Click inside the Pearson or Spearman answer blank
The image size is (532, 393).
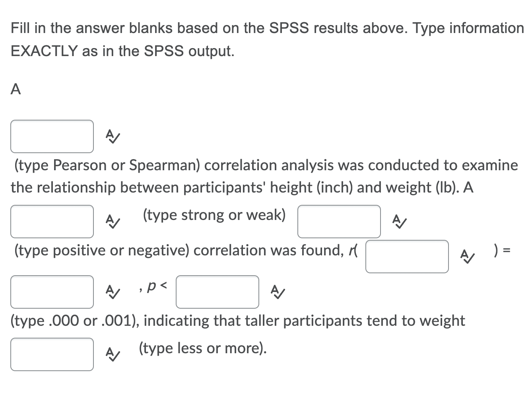coord(52,136)
